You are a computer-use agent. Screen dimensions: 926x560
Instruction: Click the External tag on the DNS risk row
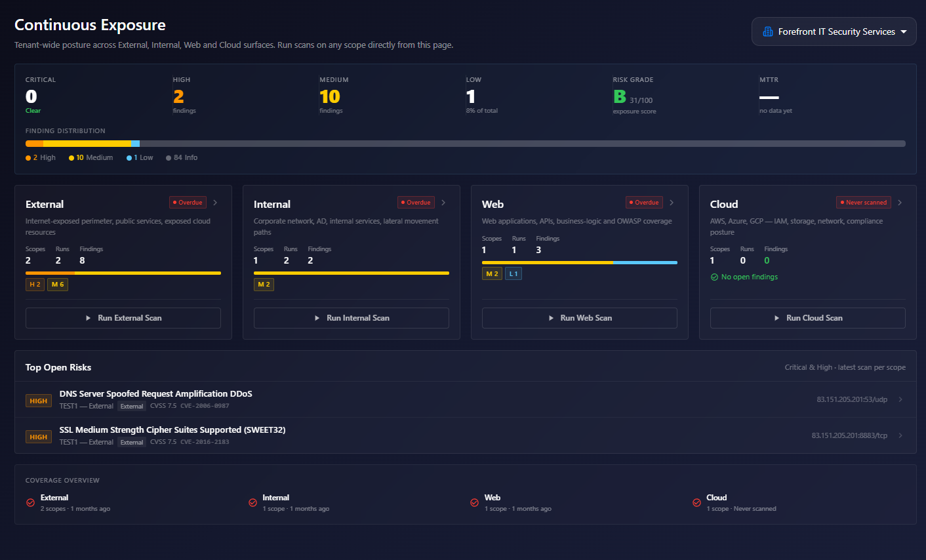click(132, 407)
